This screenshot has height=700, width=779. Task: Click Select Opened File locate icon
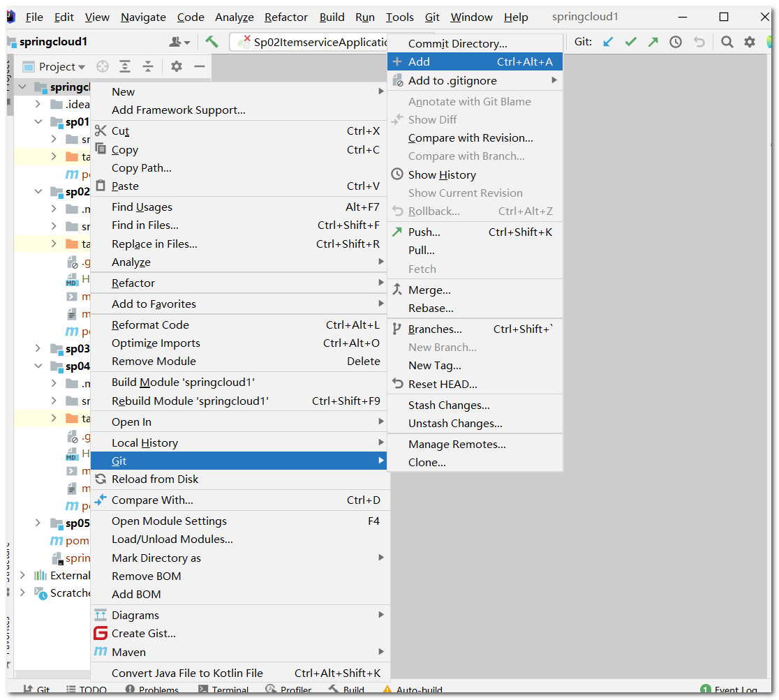tap(103, 66)
